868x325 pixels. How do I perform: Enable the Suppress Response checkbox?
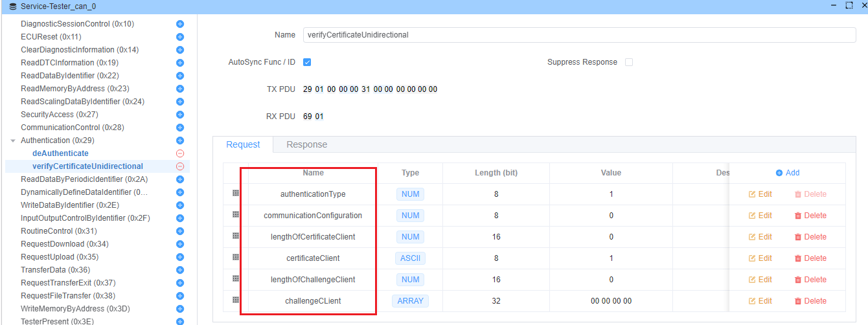628,62
